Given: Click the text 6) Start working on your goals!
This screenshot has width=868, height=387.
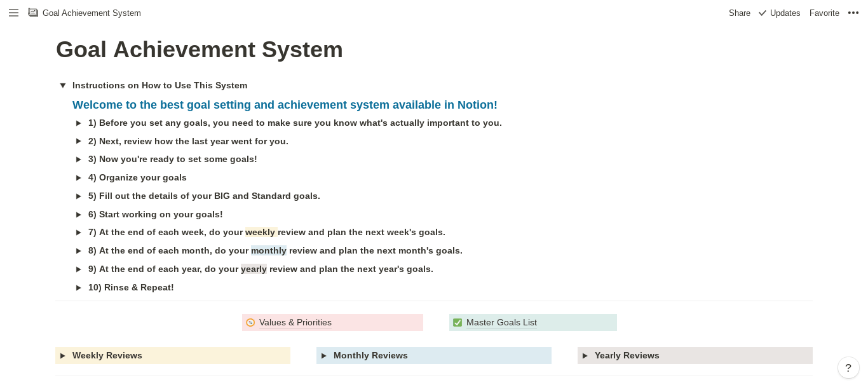Looking at the screenshot, I should click(156, 215).
